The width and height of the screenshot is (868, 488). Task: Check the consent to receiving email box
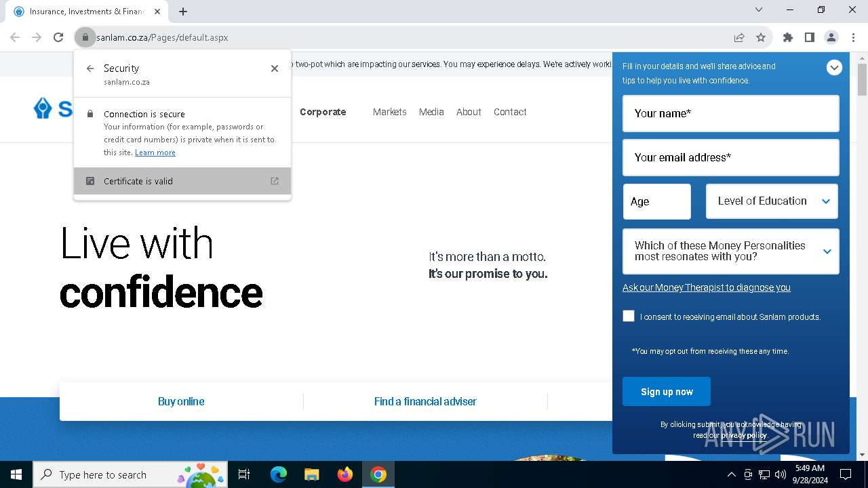point(629,316)
